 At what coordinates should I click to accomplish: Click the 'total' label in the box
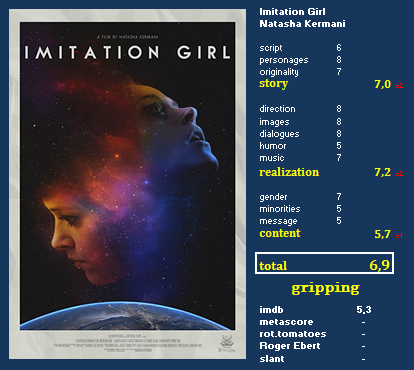(273, 266)
